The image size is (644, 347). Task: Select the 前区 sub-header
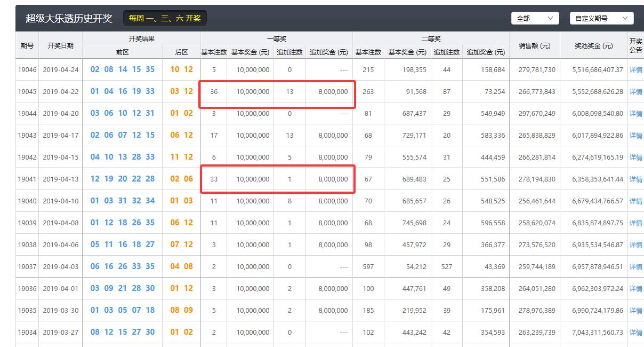coord(123,52)
